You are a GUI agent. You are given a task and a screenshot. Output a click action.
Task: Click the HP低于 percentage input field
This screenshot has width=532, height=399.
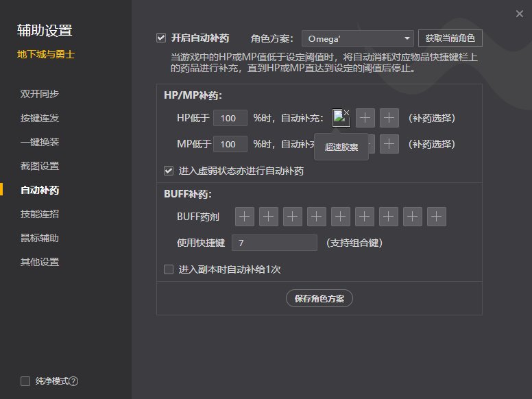[230, 118]
